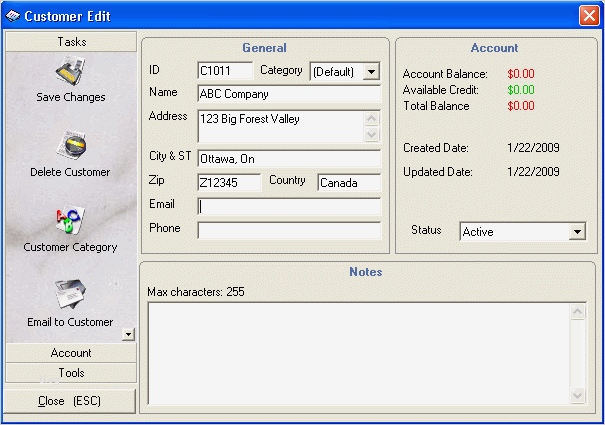Click the Customer Edit title bar icon

point(12,16)
